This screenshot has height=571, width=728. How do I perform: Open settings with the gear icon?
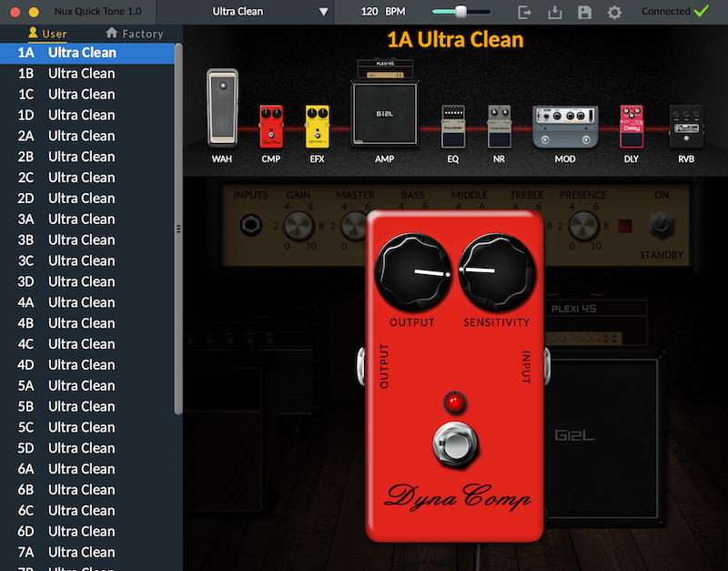click(615, 12)
